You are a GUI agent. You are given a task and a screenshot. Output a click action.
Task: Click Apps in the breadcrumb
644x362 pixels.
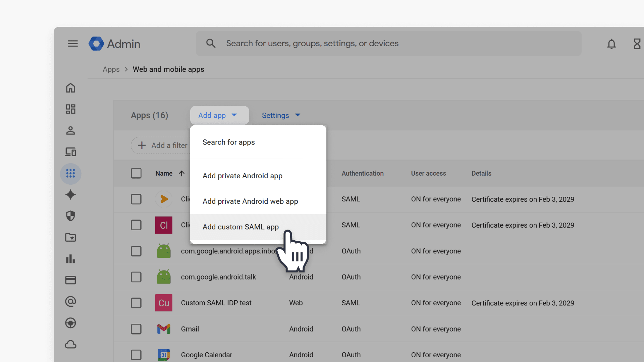click(111, 69)
